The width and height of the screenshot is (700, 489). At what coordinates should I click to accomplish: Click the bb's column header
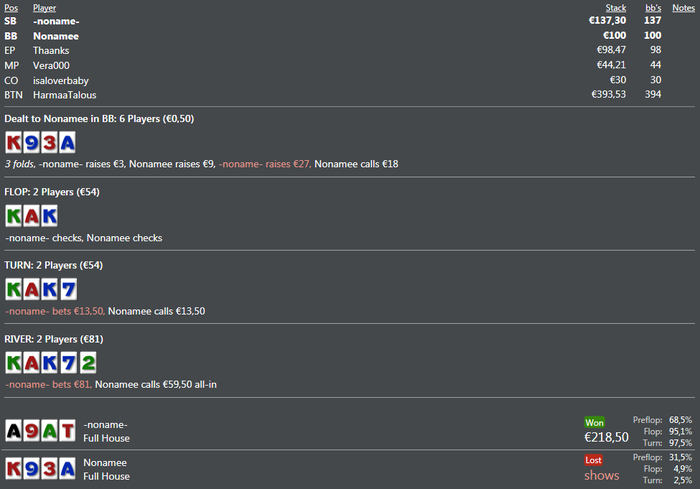point(650,7)
